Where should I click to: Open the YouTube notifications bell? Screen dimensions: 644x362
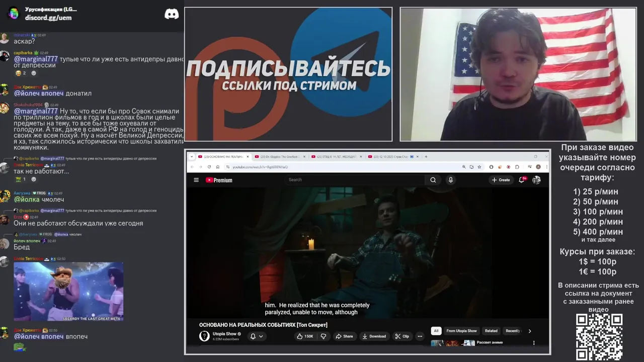click(522, 179)
